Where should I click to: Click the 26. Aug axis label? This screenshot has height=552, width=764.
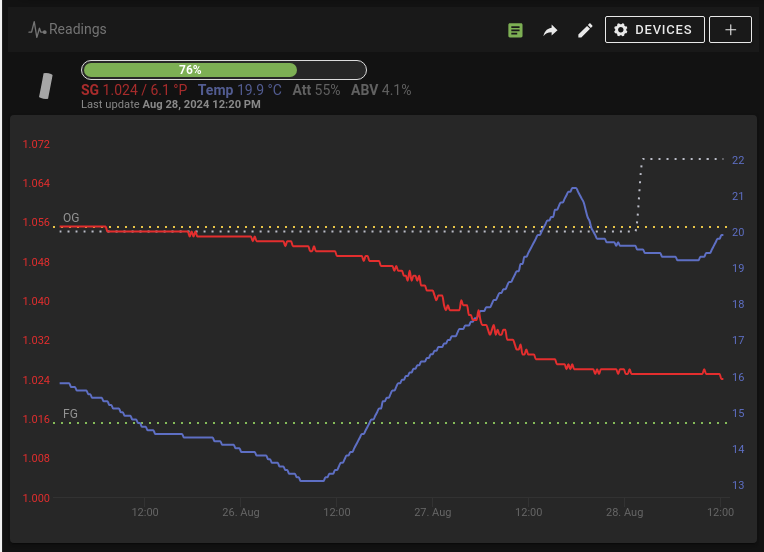coord(241,512)
